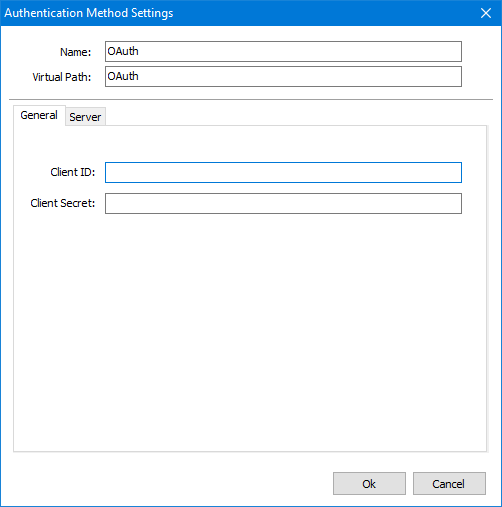Confirm settings with the Ok button

pos(369,483)
